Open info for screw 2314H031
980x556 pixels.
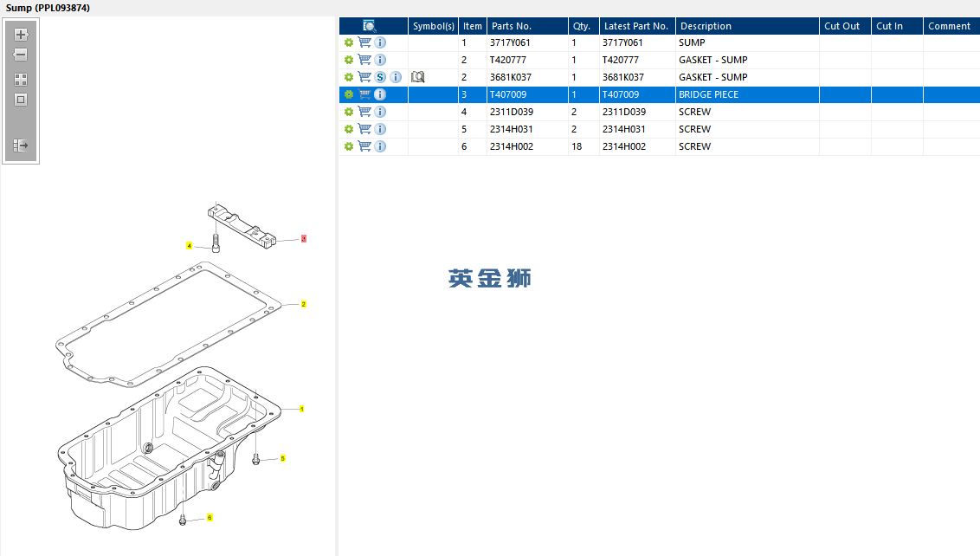(380, 129)
